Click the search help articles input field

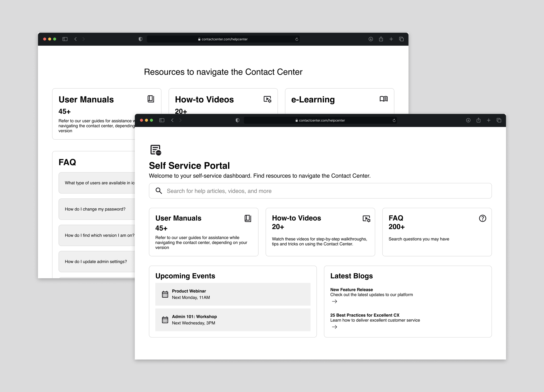click(312, 191)
